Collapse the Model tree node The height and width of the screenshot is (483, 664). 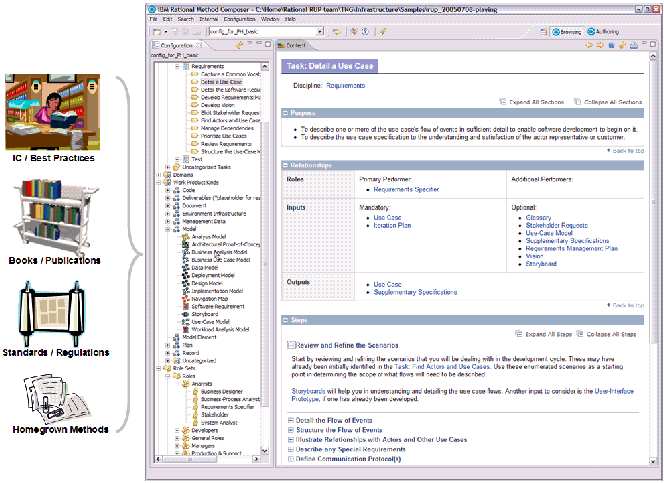168,229
